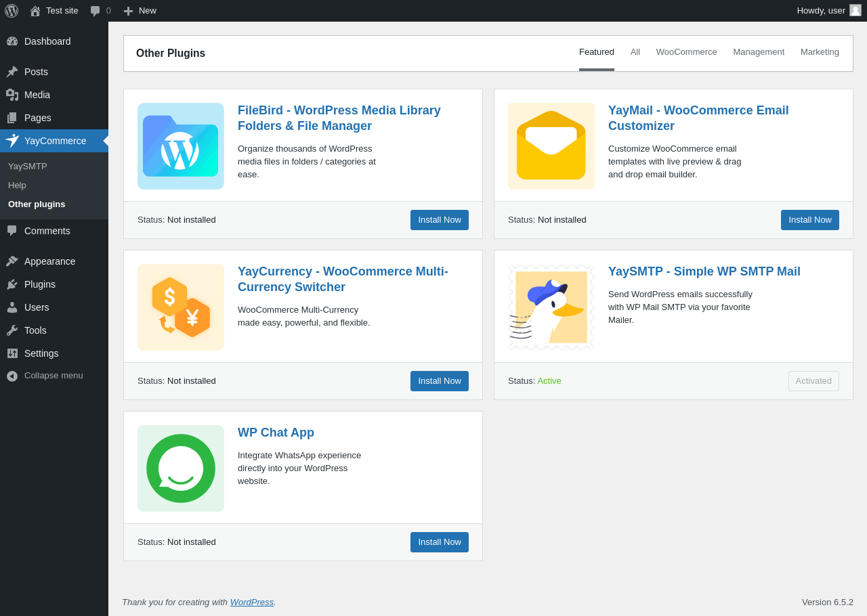The image size is (867, 616).
Task: Install the FileBird plugin
Action: coord(440,220)
